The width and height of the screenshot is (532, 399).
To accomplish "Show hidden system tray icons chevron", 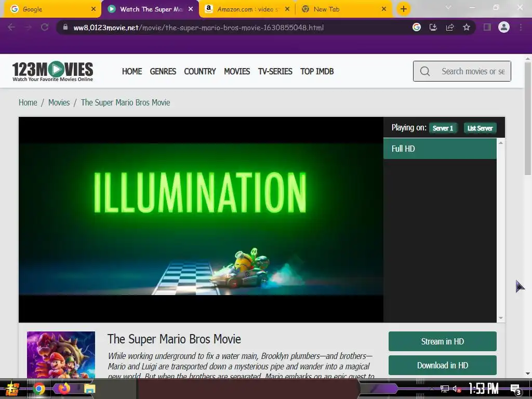I will (x=432, y=389).
